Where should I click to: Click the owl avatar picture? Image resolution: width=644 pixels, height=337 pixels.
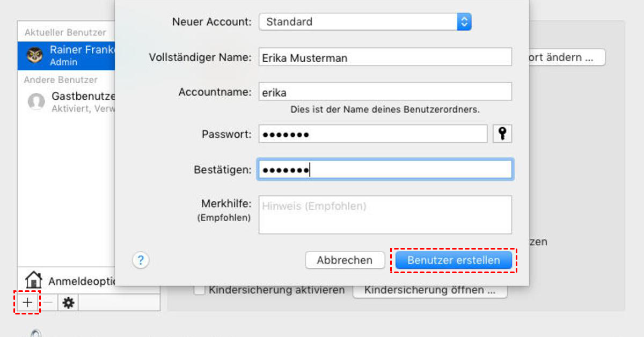click(35, 55)
